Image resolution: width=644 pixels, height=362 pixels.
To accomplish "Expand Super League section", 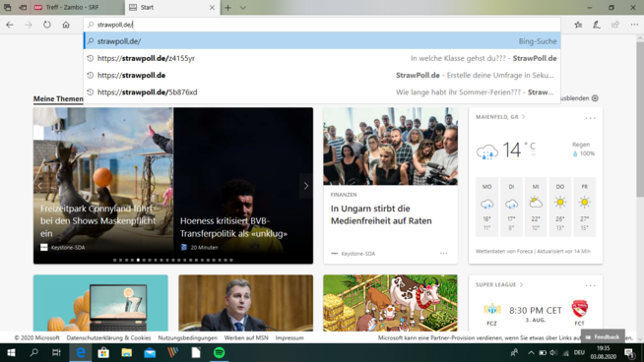I will tap(499, 284).
